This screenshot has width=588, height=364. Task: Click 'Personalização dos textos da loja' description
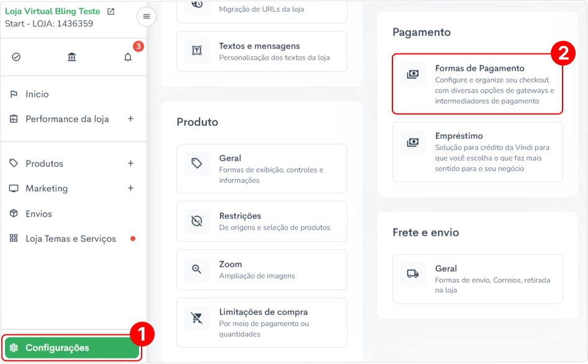pos(274,58)
